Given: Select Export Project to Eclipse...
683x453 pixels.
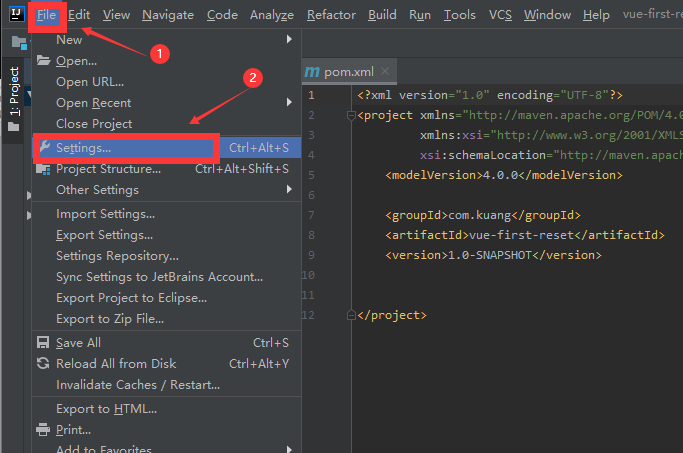Looking at the screenshot, I should point(166,297).
